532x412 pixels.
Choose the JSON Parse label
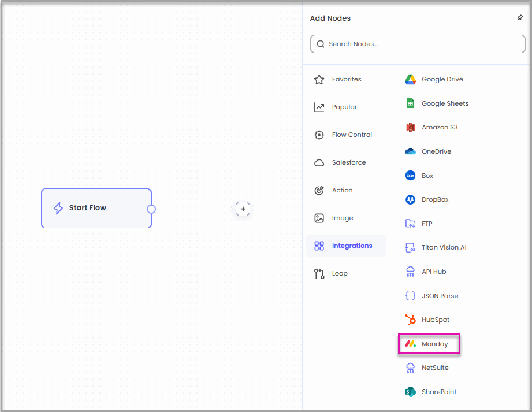[x=440, y=296]
